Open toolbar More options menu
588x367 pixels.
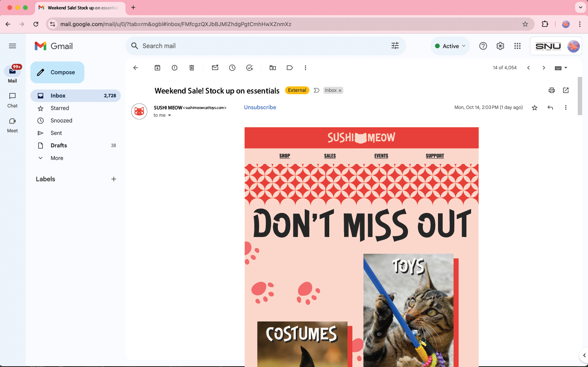[305, 68]
